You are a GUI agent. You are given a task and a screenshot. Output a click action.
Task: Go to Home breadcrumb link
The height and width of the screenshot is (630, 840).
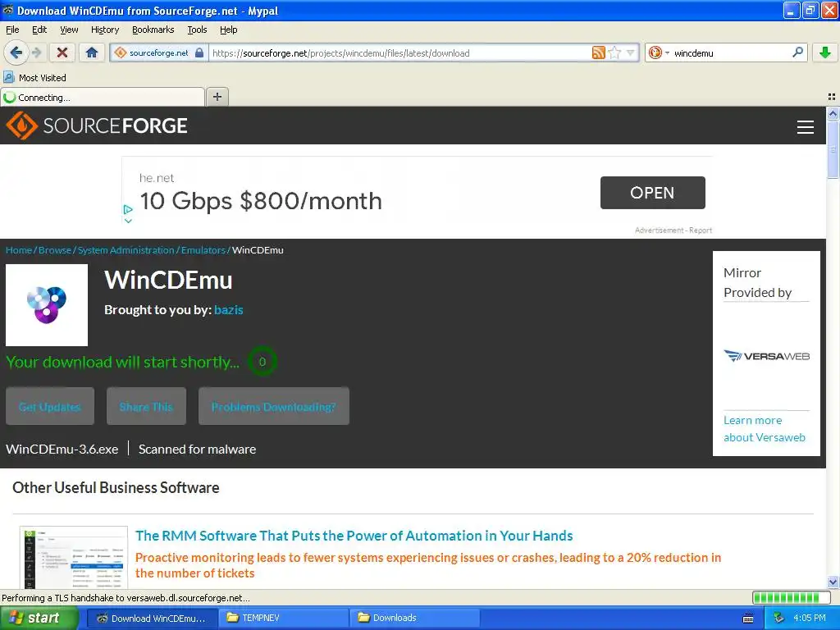19,250
